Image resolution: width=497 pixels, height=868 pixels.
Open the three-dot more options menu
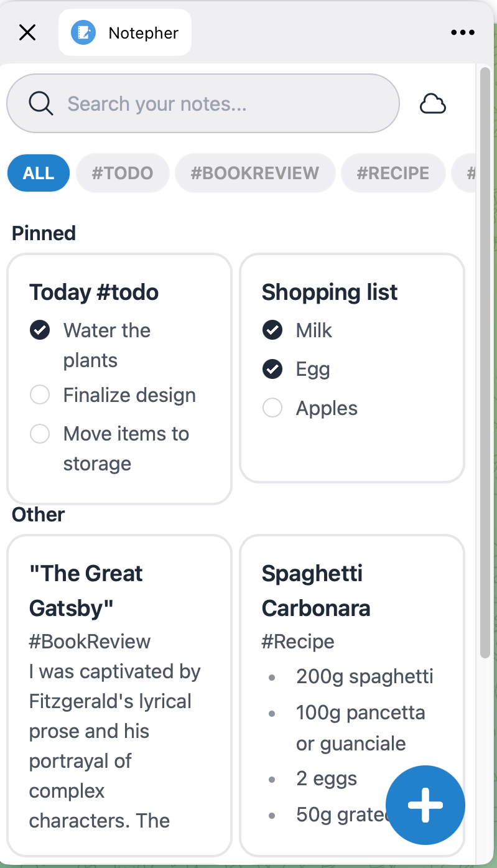click(x=463, y=32)
